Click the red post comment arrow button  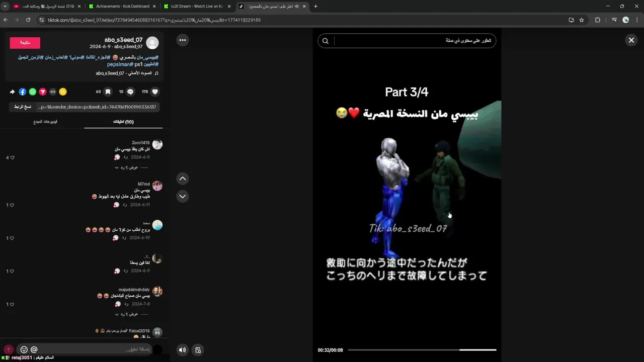point(9,349)
